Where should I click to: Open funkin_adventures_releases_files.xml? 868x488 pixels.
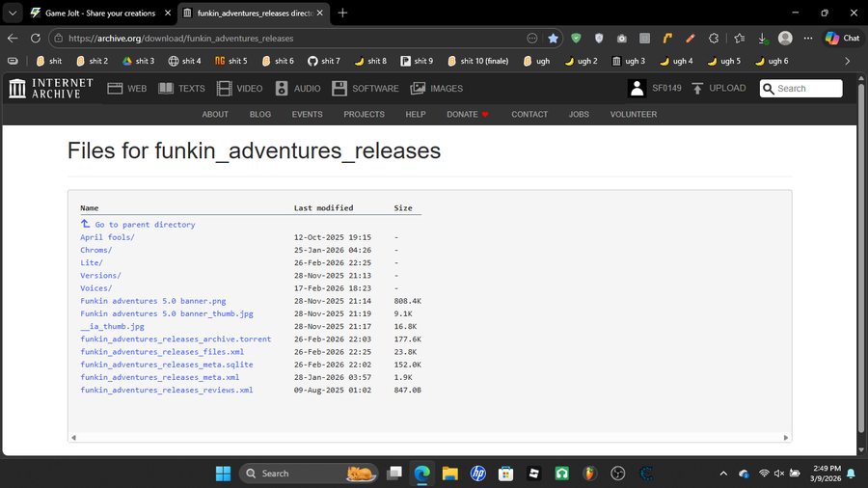[x=162, y=351]
